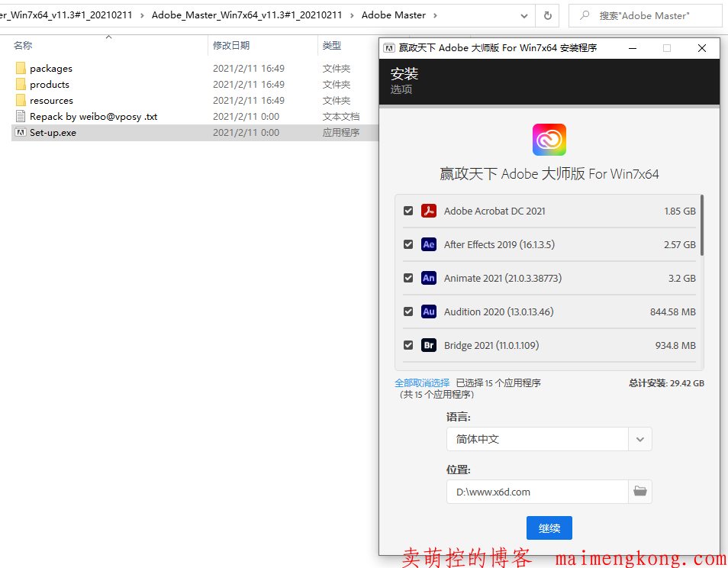Screen dimensions: 728x568
Task: Sort files by 修改日期 column header
Action: click(x=231, y=46)
